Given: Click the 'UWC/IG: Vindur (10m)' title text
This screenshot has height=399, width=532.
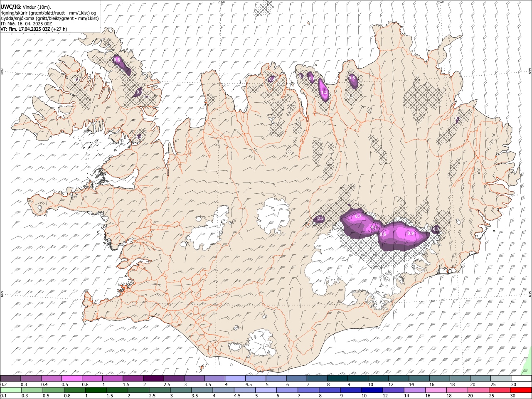Looking at the screenshot, I should coord(25,7).
